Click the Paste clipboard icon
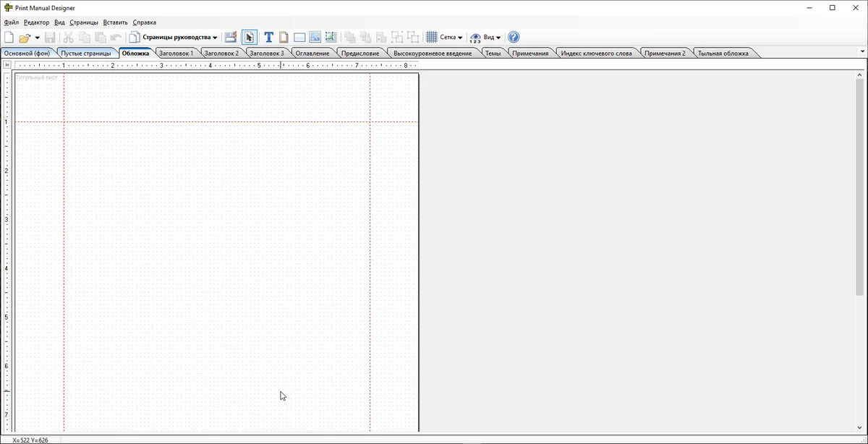868x444 pixels. click(x=101, y=37)
